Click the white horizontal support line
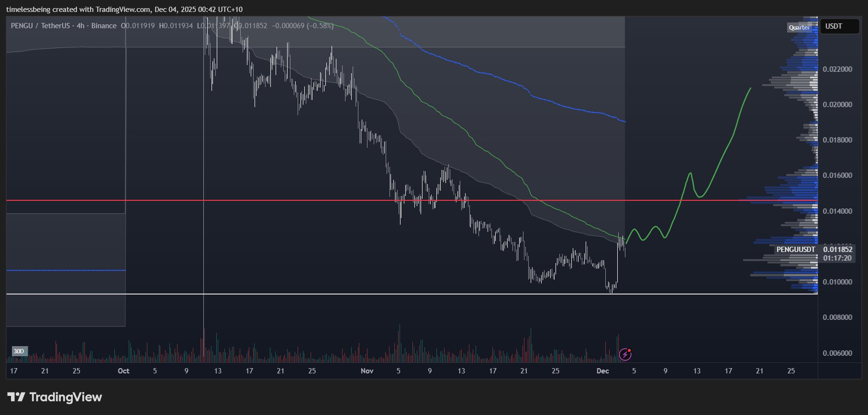 [335, 294]
